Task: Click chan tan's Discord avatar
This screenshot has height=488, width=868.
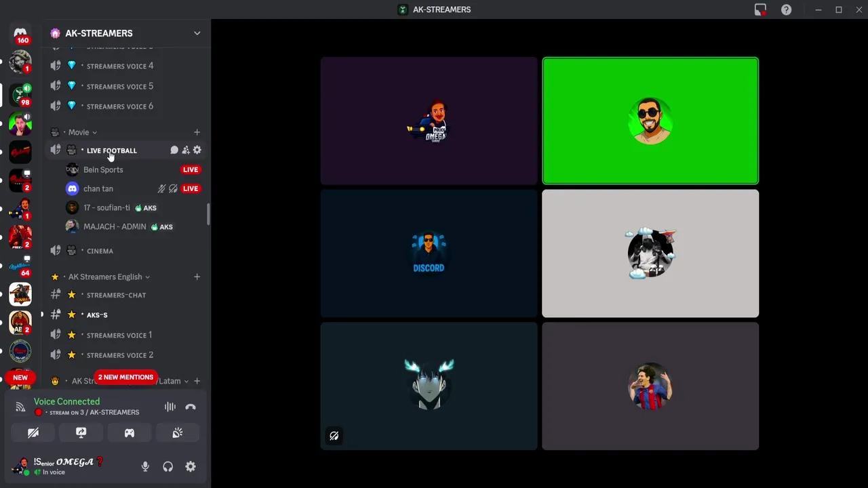Action: pos(73,188)
